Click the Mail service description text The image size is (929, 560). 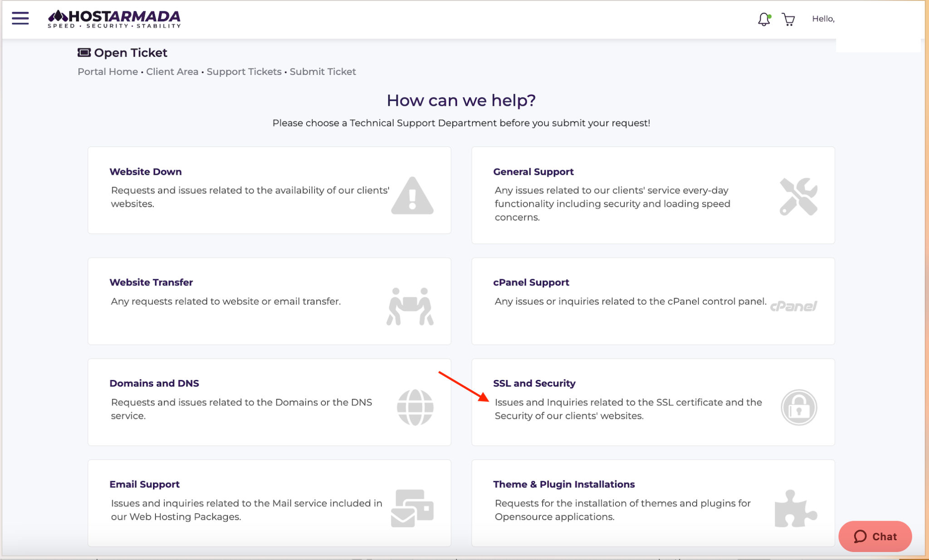[x=246, y=510]
